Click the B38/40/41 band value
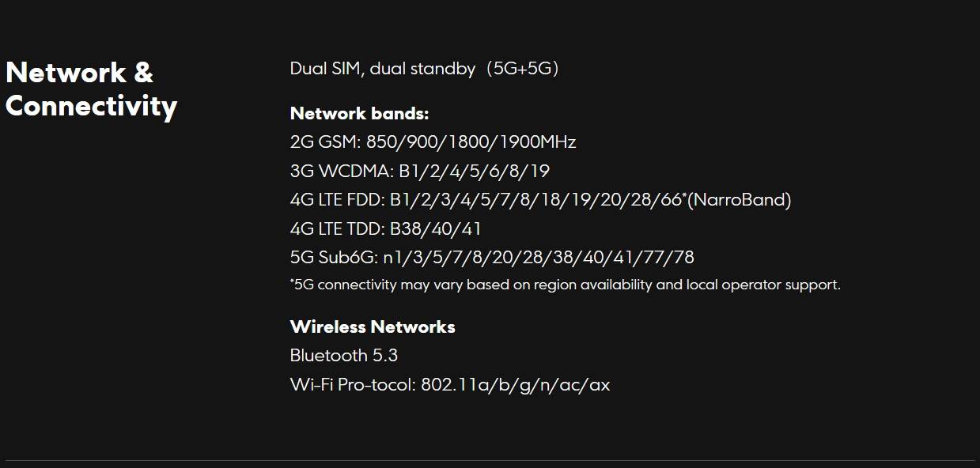Screen dimensions: 980x468 pos(436,228)
